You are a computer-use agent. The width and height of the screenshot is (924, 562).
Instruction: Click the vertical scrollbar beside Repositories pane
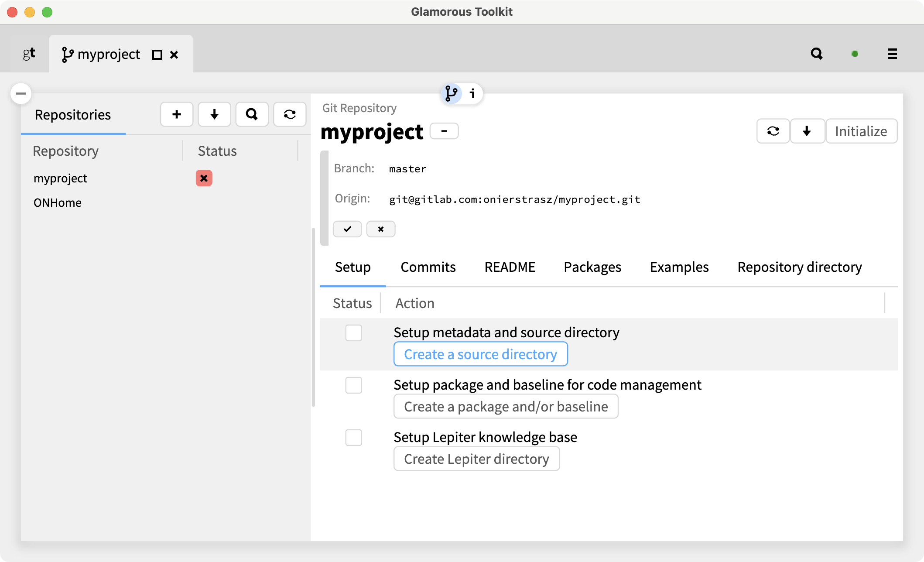point(313,317)
